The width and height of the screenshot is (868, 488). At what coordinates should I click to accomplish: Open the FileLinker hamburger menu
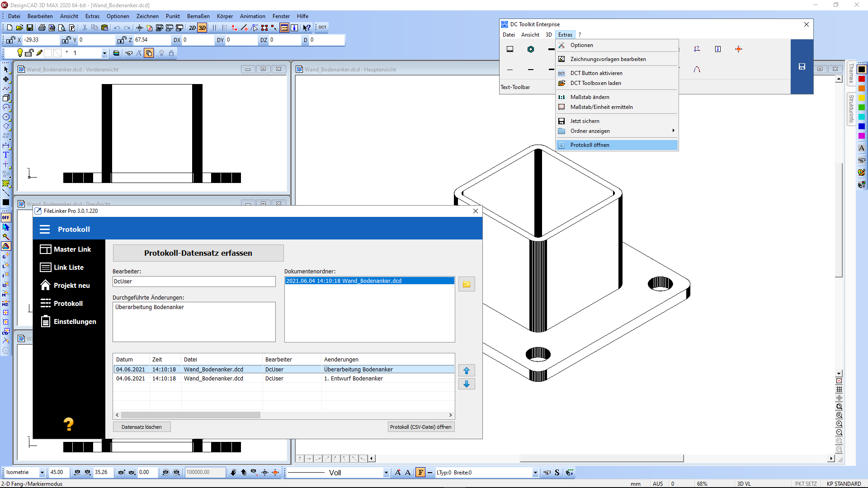pyautogui.click(x=45, y=230)
